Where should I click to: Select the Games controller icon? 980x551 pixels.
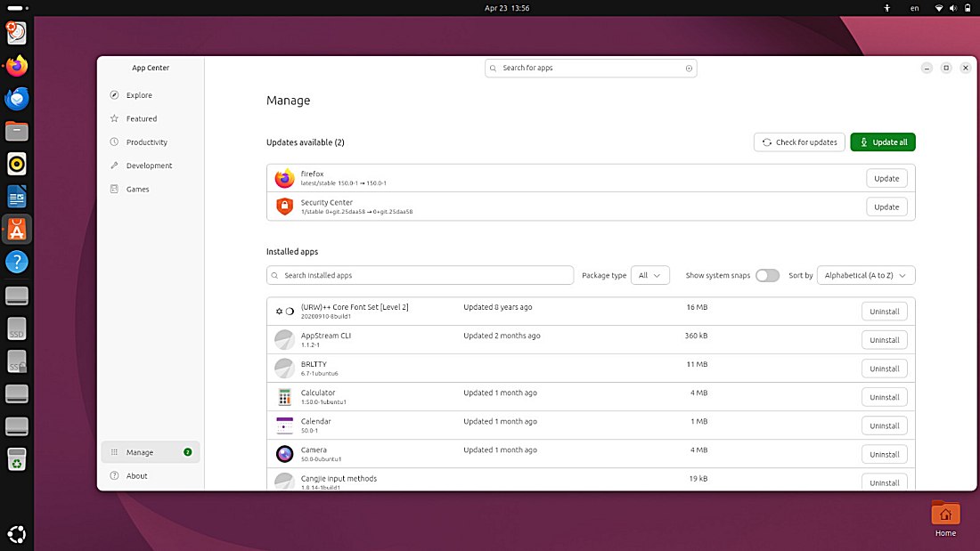114,189
